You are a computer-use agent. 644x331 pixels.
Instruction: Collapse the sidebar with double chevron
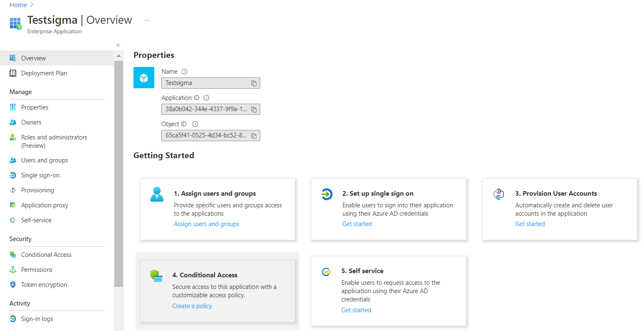118,45
